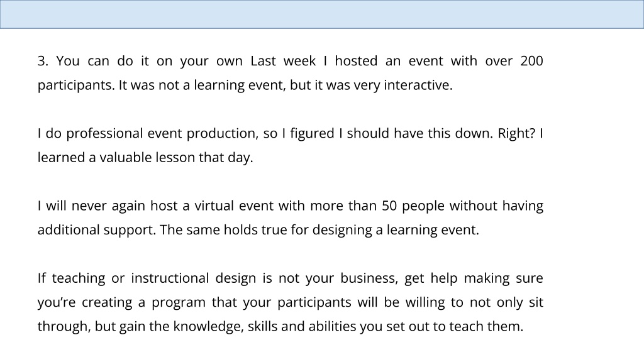Image resolution: width=644 pixels, height=362 pixels.
Task: Select the number "200" in the text
Action: [x=531, y=61]
